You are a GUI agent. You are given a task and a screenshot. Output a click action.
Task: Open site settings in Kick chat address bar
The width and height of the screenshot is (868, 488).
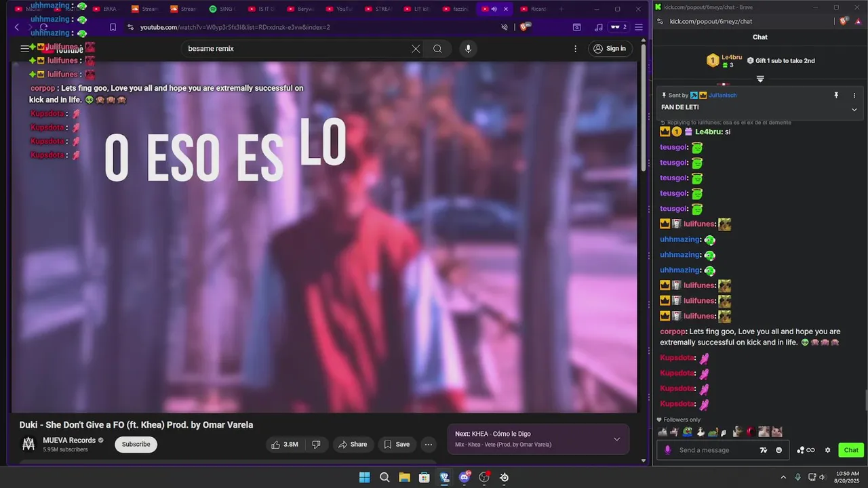pyautogui.click(x=660, y=21)
